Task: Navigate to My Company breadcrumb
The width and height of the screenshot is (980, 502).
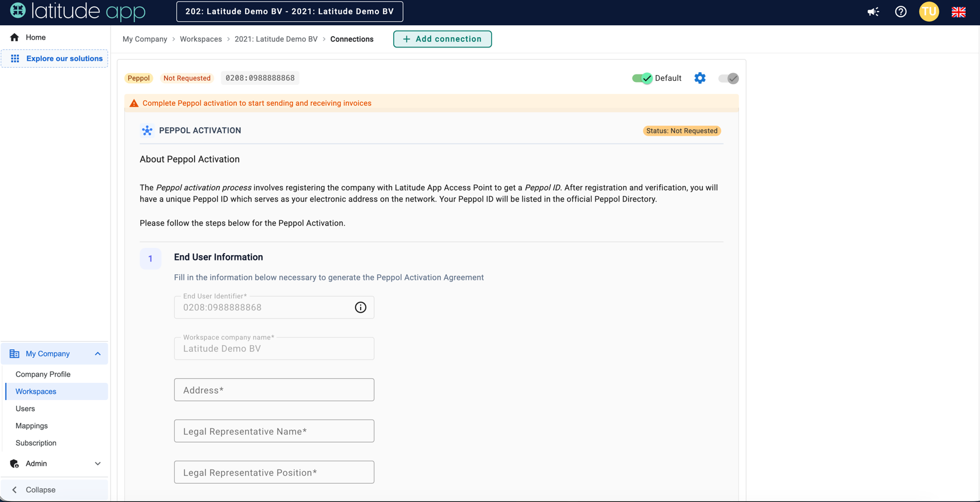Action: tap(145, 39)
